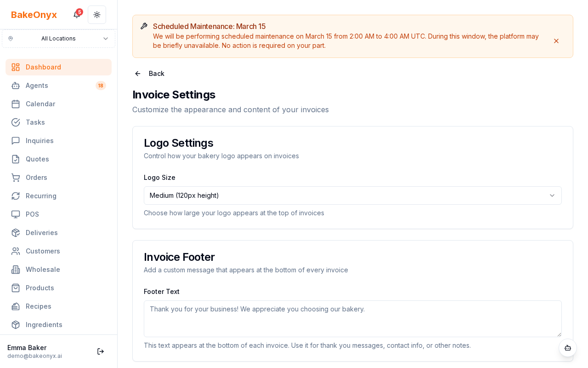The image size is (588, 368).
Task: Click the Footer Text label
Action: (x=162, y=292)
